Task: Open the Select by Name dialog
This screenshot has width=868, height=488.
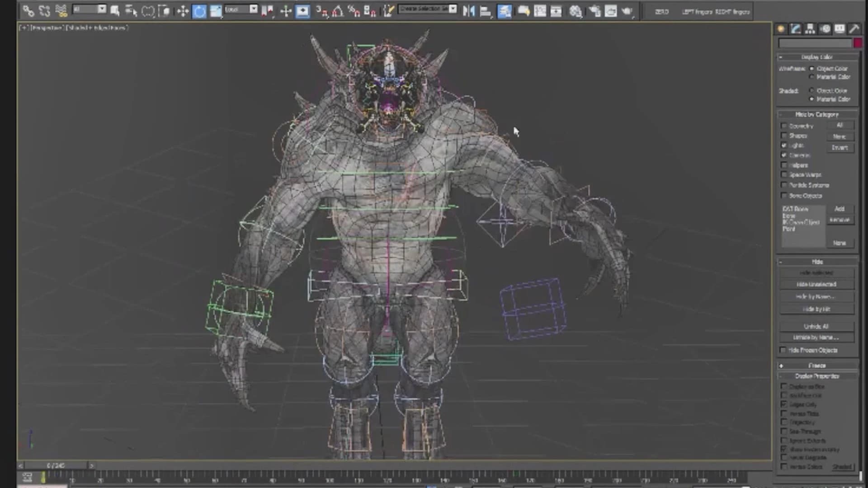Action: click(x=132, y=12)
